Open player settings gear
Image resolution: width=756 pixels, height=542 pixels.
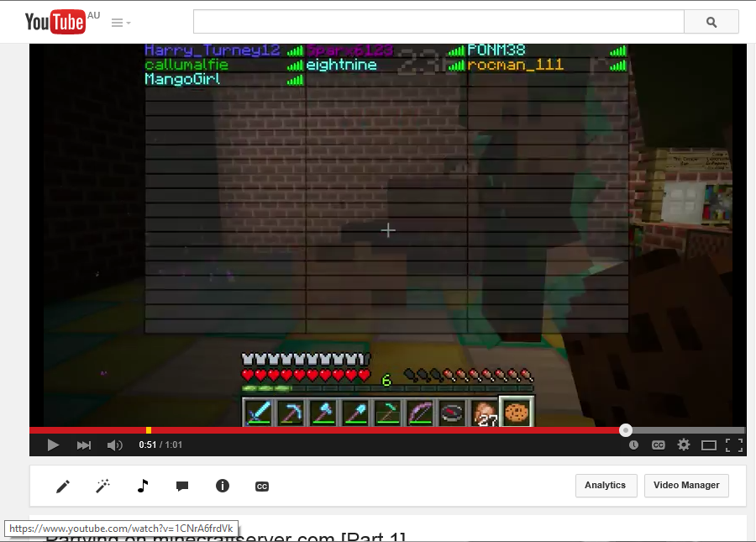(x=683, y=445)
